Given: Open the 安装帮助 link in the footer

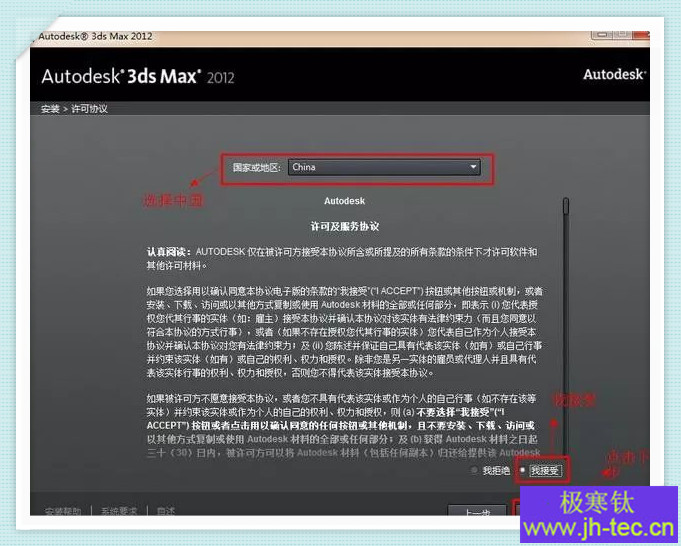Looking at the screenshot, I should pyautogui.click(x=63, y=511).
